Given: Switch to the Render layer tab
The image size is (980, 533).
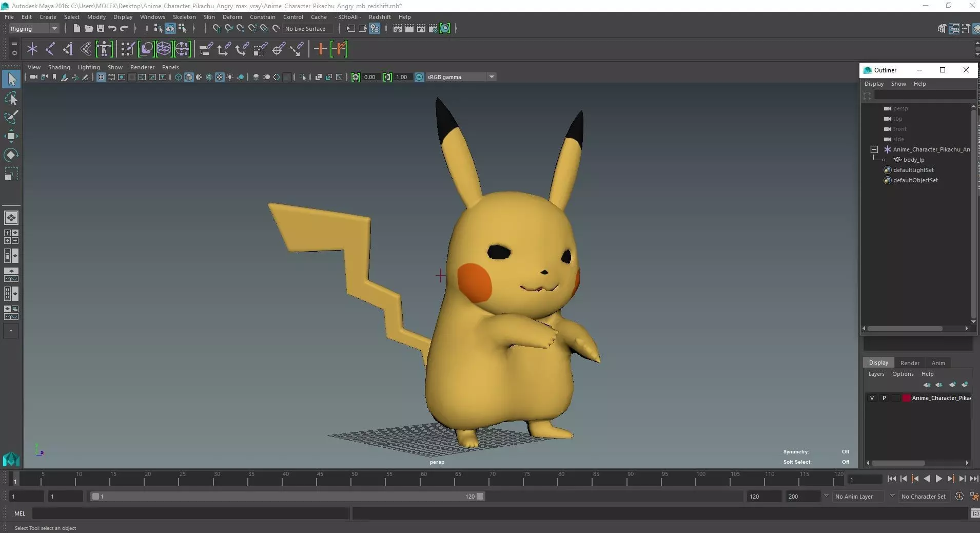Looking at the screenshot, I should coord(910,363).
